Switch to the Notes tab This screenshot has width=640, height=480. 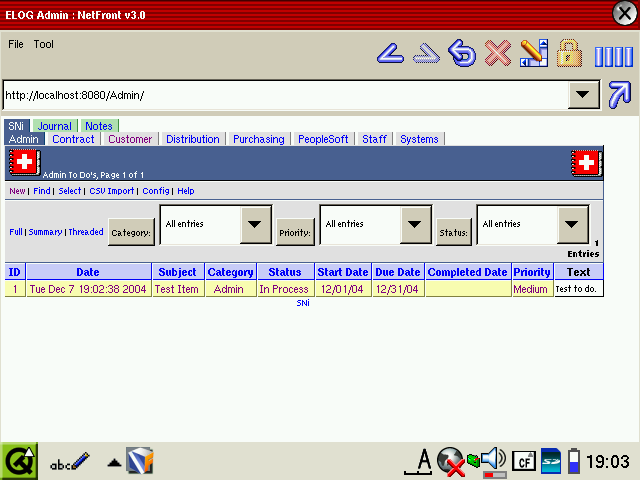tap(99, 126)
